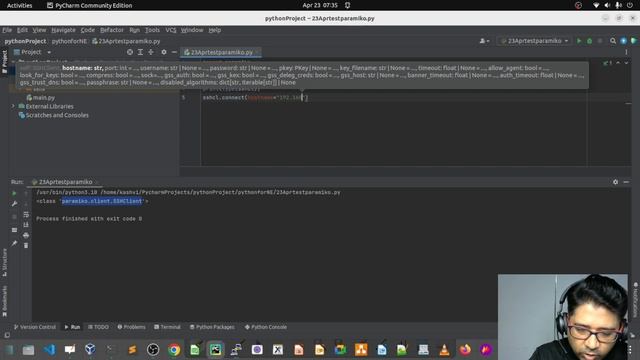Open the Terminal tool window
Image resolution: width=640 pixels, height=360 pixels.
(x=167, y=327)
